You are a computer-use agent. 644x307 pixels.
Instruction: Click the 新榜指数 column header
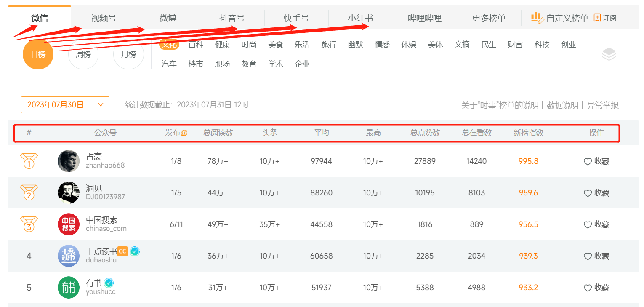529,133
